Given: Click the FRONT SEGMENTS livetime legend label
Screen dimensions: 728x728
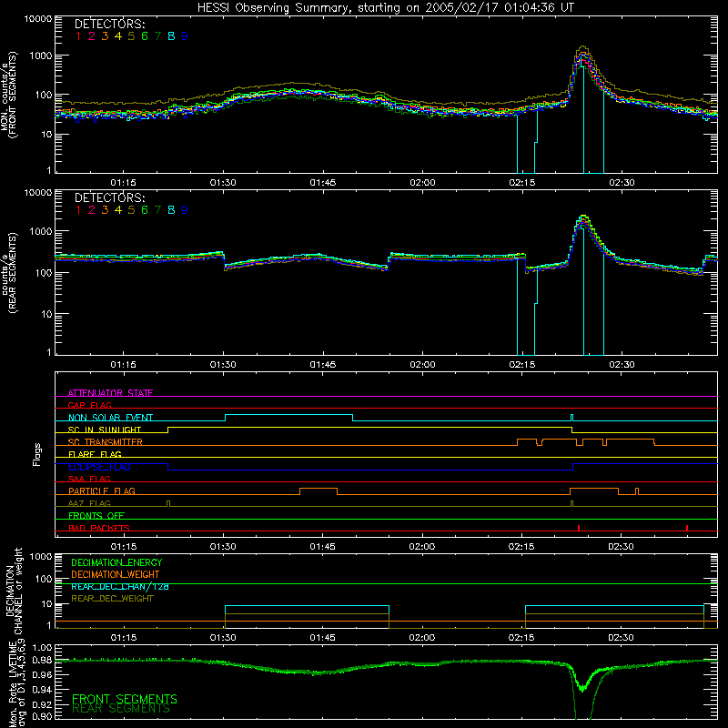Looking at the screenshot, I should (125, 699).
